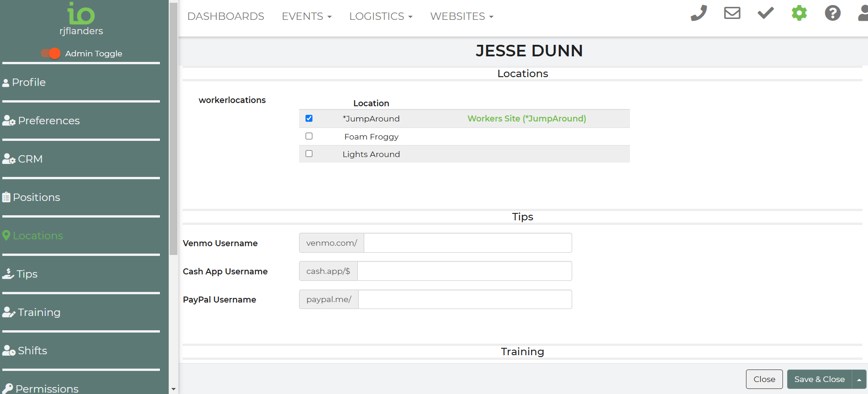Click the Training user-edit icon
The height and width of the screenshot is (394, 868).
9,312
